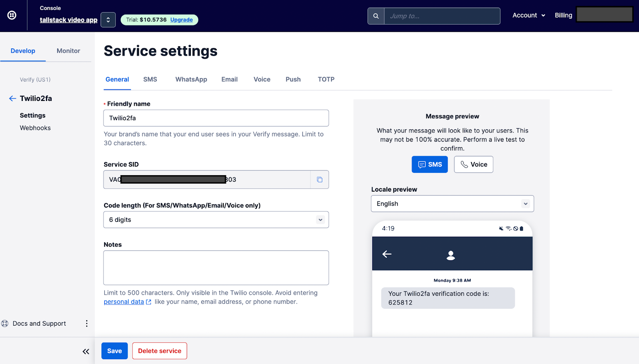Viewport: 639px width, 364px height.
Task: Select the Push tab
Action: pos(293,79)
